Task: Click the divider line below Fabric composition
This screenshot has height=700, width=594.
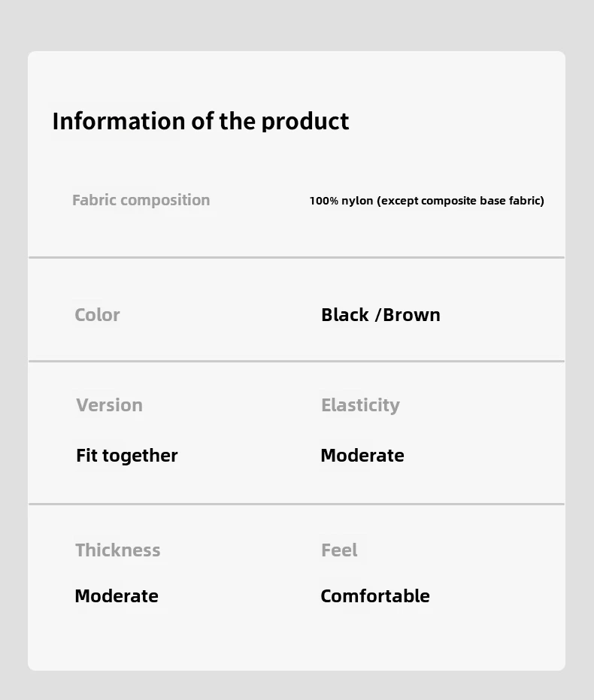Action: click(296, 257)
